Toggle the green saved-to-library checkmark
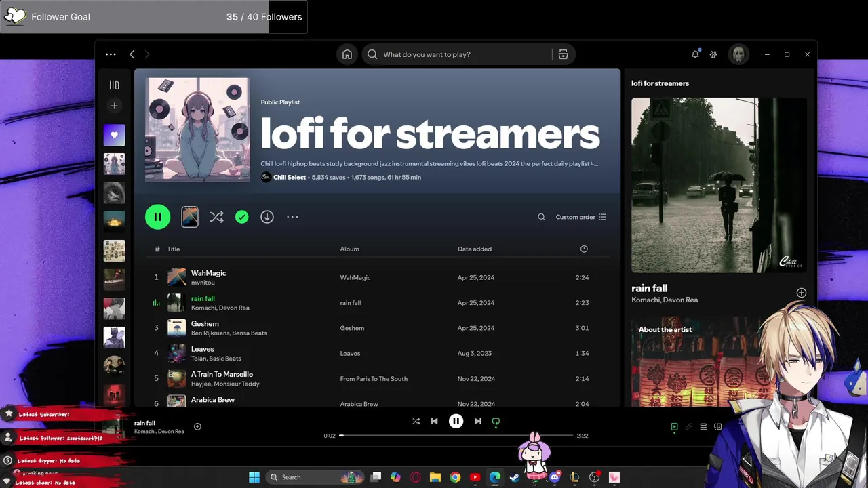Image resolution: width=868 pixels, height=488 pixels. coord(242,217)
